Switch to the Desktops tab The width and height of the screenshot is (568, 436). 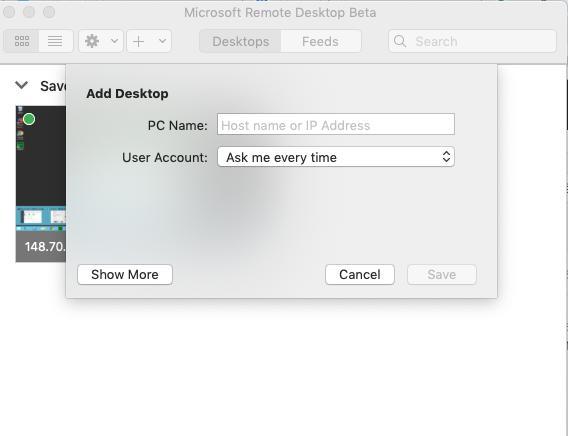point(241,41)
